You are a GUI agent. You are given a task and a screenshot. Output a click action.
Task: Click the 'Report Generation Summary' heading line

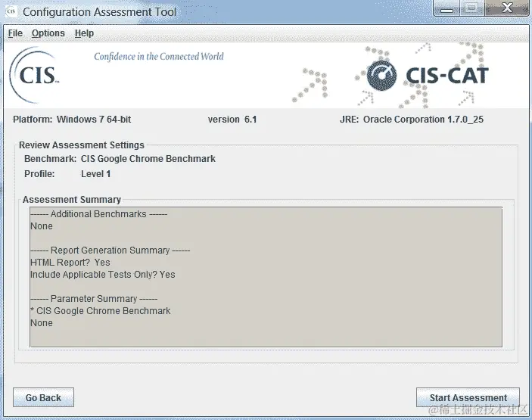pos(110,250)
